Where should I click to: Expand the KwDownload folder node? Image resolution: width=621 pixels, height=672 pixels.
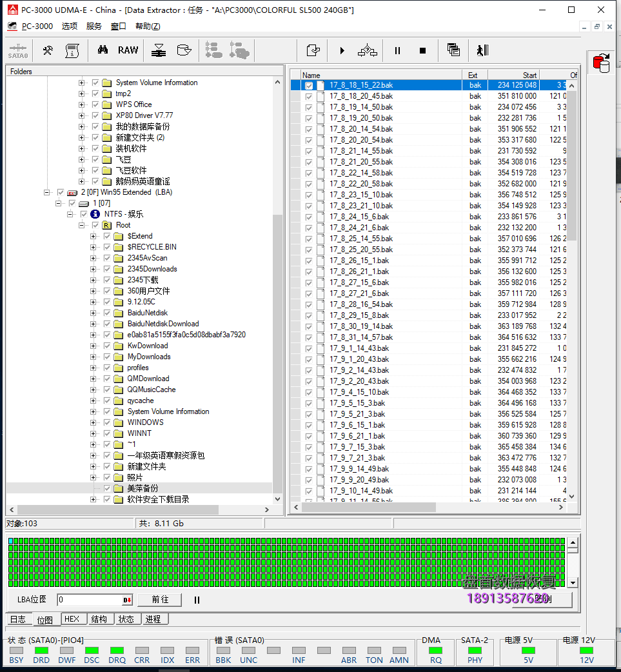(x=93, y=346)
